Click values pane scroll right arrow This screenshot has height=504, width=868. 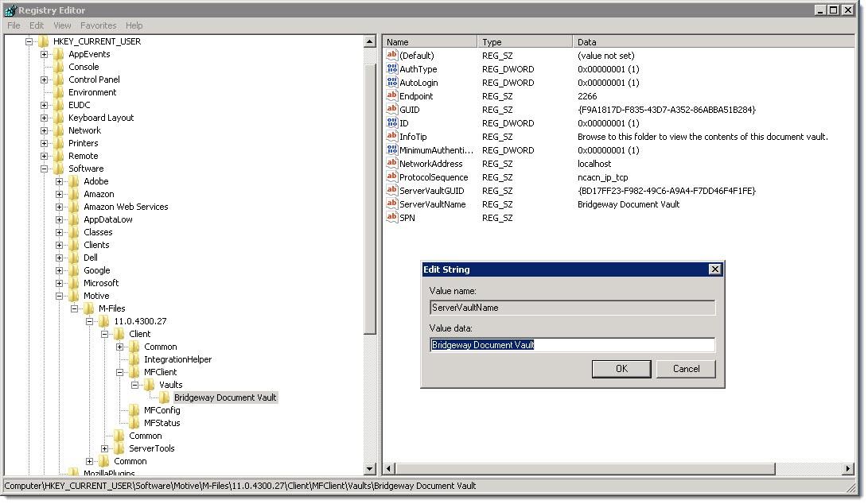pyautogui.click(x=848, y=468)
